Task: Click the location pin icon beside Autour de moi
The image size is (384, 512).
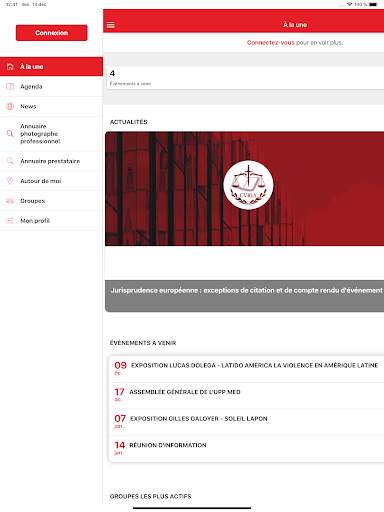Action: [10, 181]
